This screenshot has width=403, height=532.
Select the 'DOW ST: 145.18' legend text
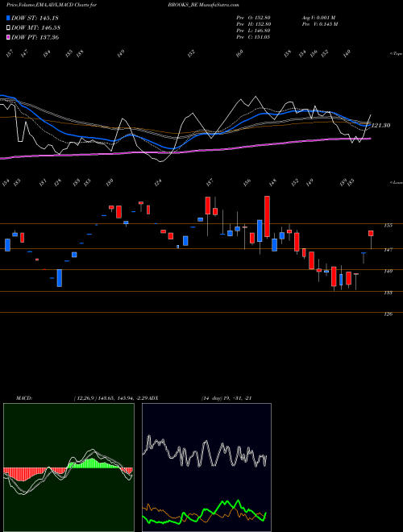pos(35,18)
